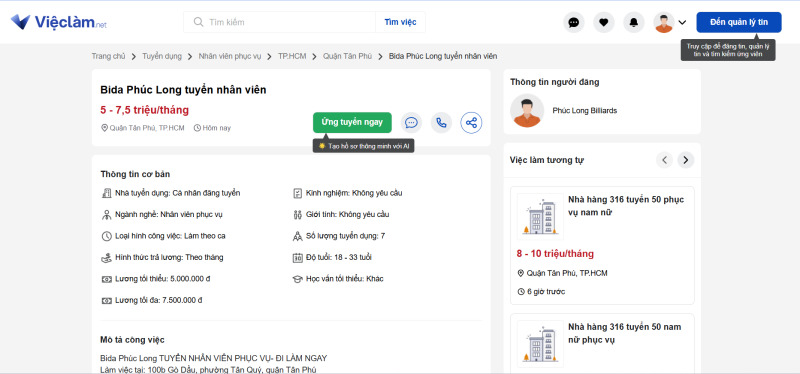This screenshot has height=374, width=800.
Task: Click the Kinh nghiệm checklist icon
Action: click(297, 193)
